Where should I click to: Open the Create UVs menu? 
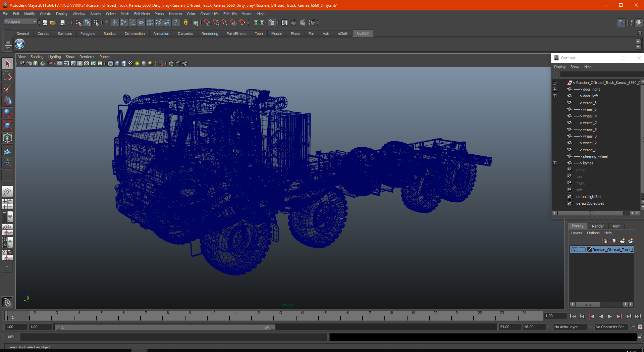209,14
